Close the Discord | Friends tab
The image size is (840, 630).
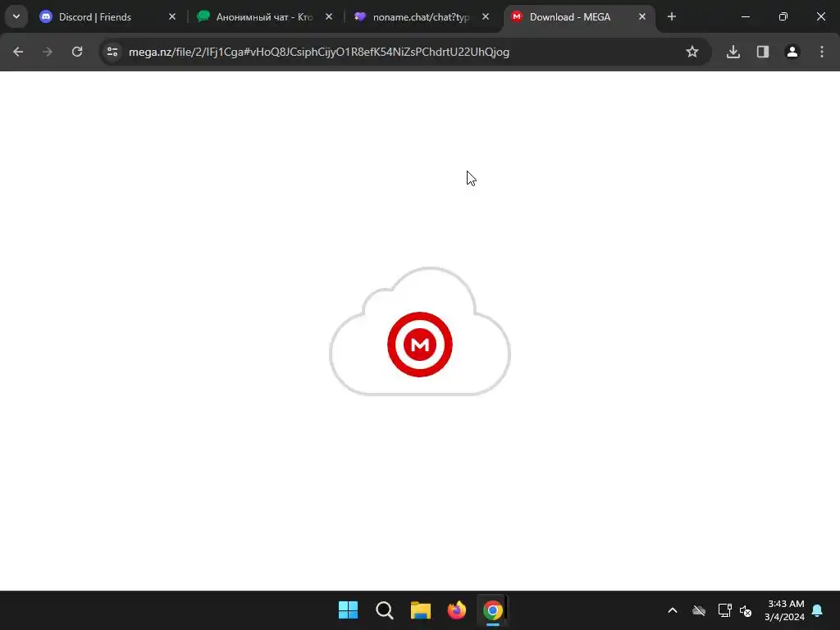pos(172,16)
